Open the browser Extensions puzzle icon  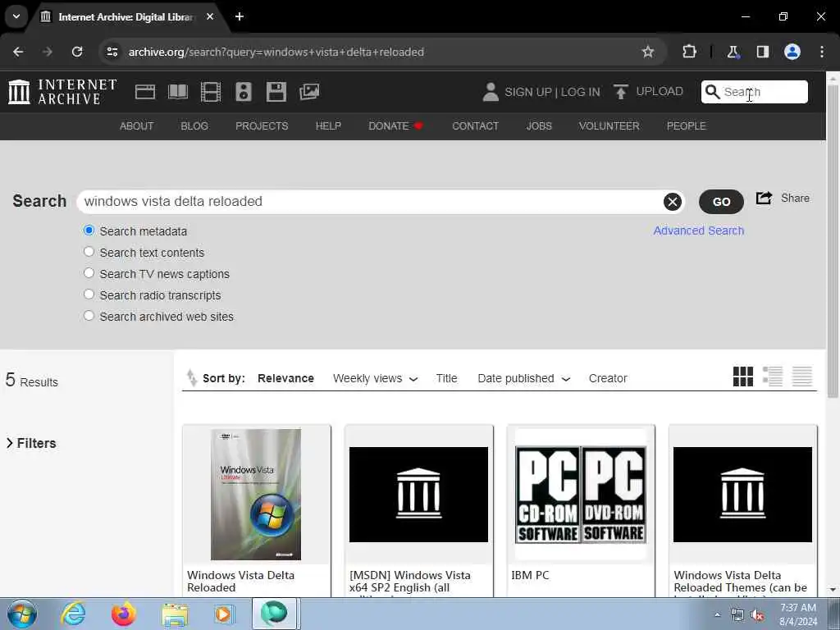click(x=689, y=52)
